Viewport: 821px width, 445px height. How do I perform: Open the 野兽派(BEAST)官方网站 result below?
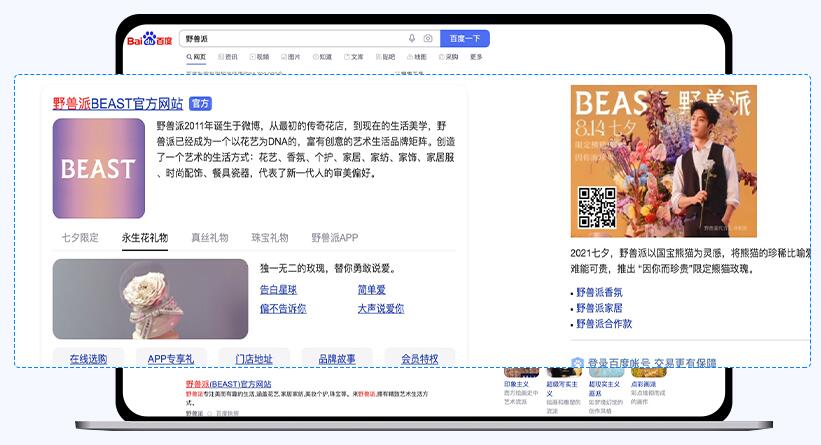pyautogui.click(x=228, y=384)
